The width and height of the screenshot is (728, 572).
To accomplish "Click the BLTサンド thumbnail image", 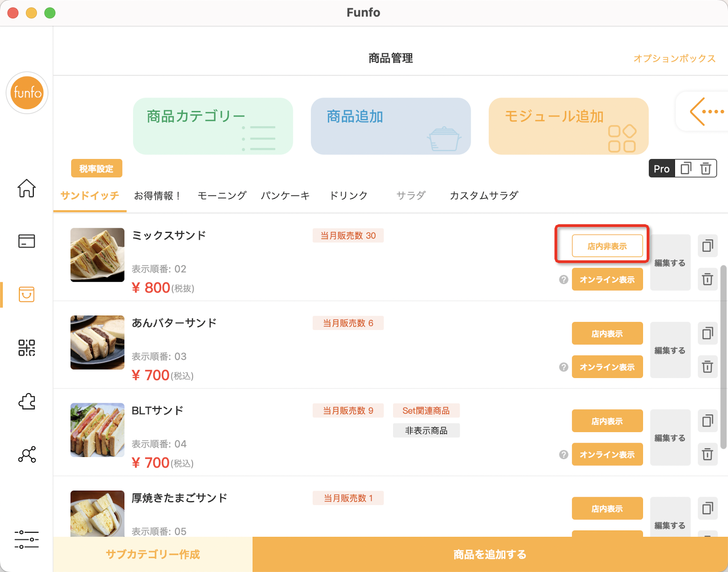I will point(97,430).
